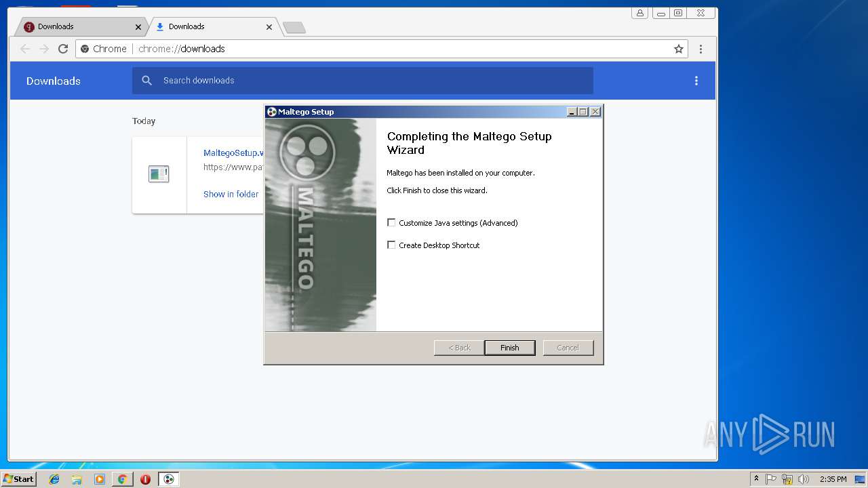Click Chrome site info icon
868x488 pixels.
[x=85, y=49]
